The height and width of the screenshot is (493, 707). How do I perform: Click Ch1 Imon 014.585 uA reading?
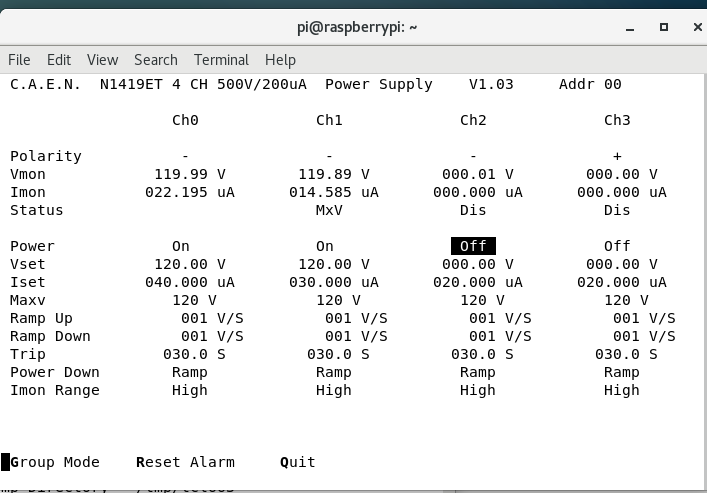tap(334, 192)
